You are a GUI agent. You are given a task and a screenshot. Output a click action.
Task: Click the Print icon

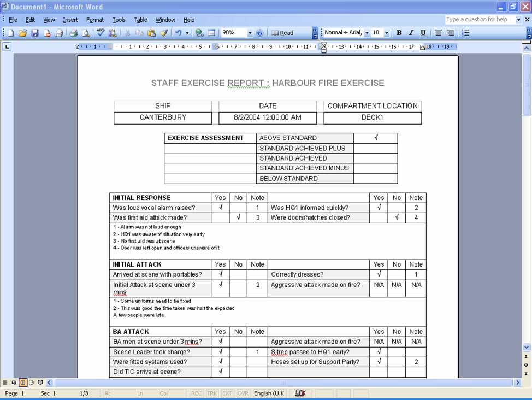tap(73, 33)
